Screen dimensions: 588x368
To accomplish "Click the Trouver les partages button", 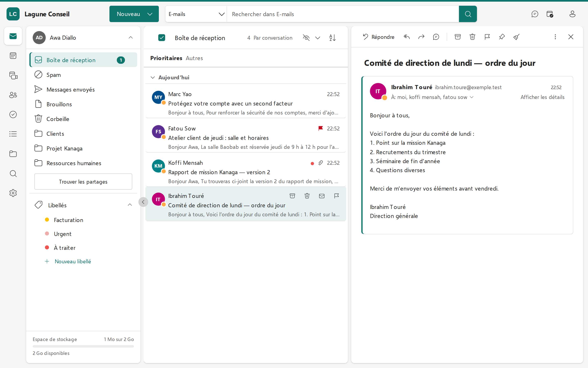I will click(x=83, y=182).
